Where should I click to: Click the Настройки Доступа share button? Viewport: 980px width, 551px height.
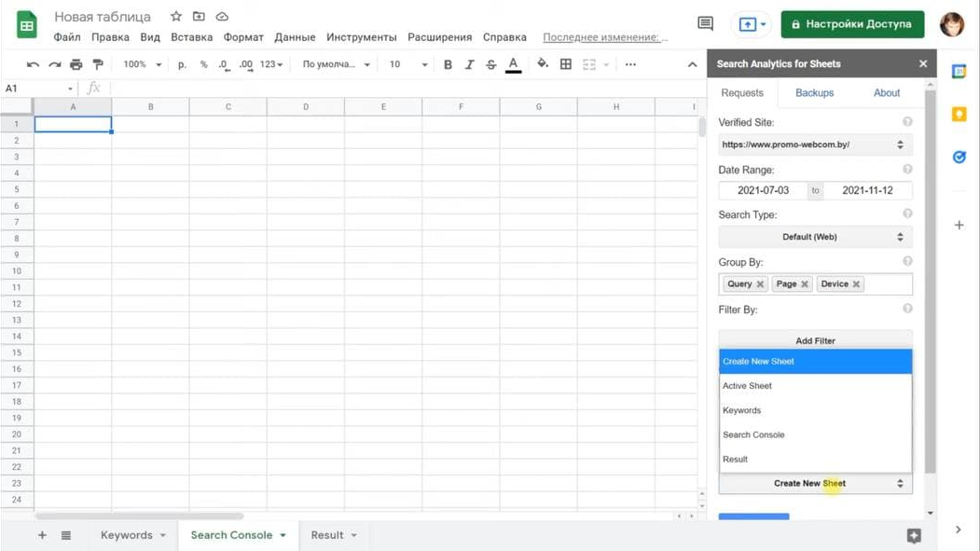[x=851, y=24]
